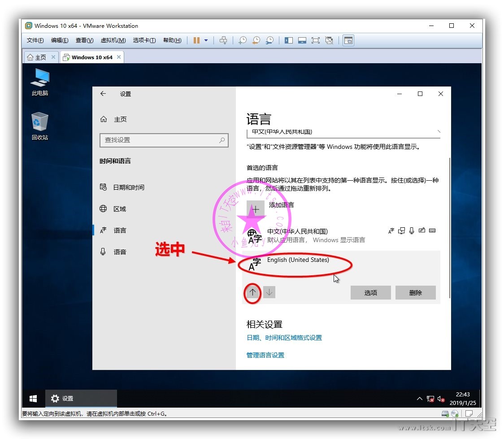Open the snapshot manager icon
Screen dimensions: 504x439
[269, 40]
